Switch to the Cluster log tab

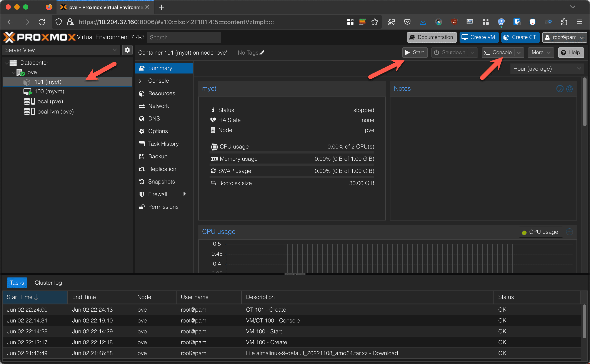[x=48, y=283]
